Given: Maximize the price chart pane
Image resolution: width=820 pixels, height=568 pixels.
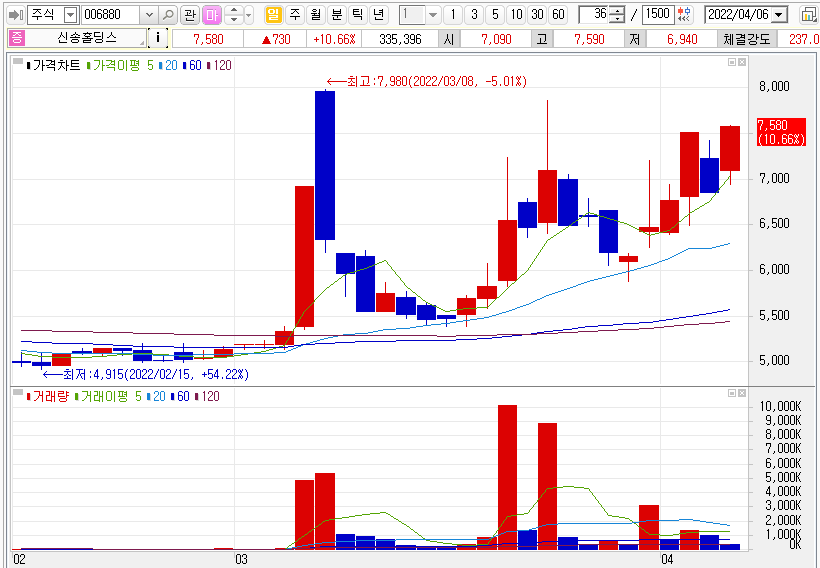Looking at the screenshot, I should point(732,62).
